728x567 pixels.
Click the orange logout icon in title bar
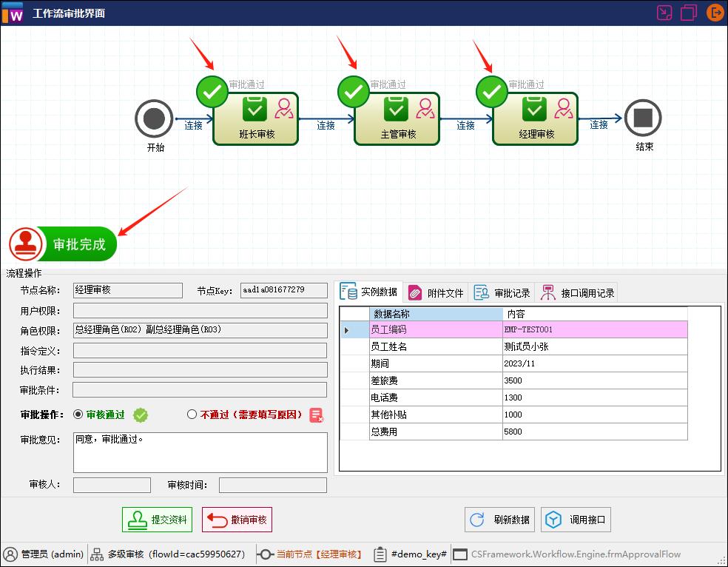(714, 13)
